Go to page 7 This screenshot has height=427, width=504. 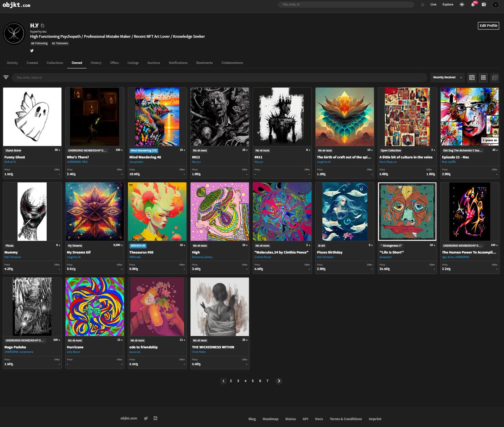coord(268,381)
